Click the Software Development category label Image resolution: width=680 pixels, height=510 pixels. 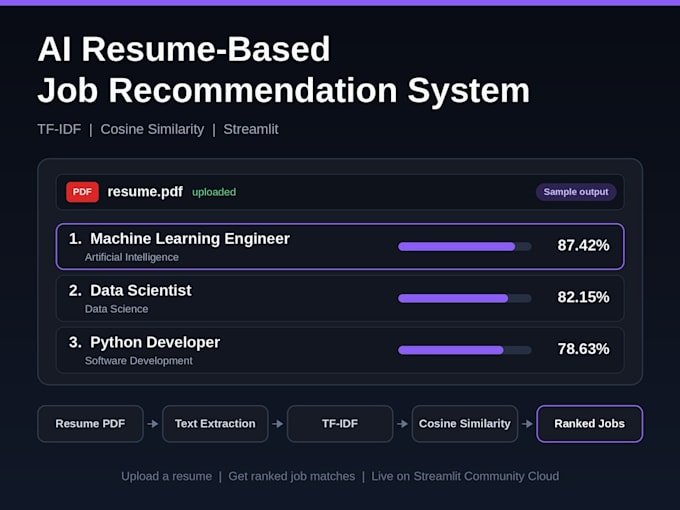(x=139, y=361)
